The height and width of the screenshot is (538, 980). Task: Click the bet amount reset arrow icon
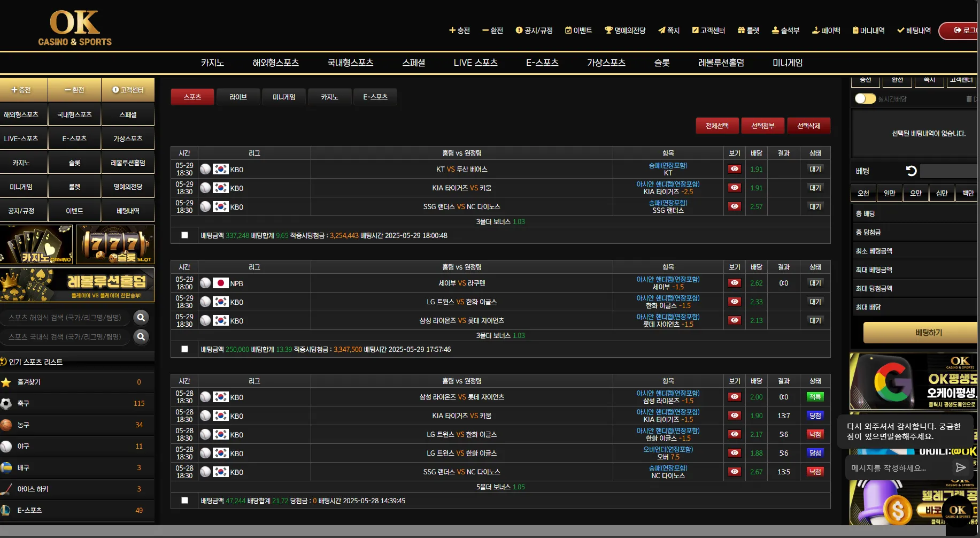tap(912, 171)
